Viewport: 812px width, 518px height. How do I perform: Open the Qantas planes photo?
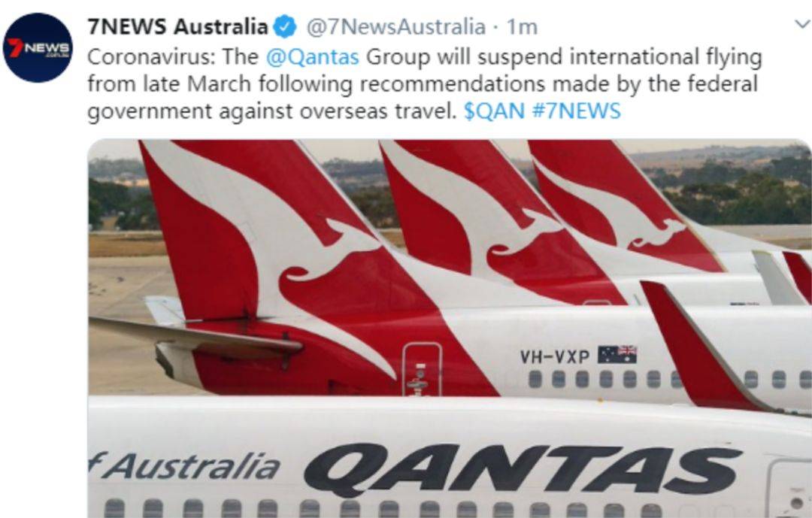[x=450, y=329]
